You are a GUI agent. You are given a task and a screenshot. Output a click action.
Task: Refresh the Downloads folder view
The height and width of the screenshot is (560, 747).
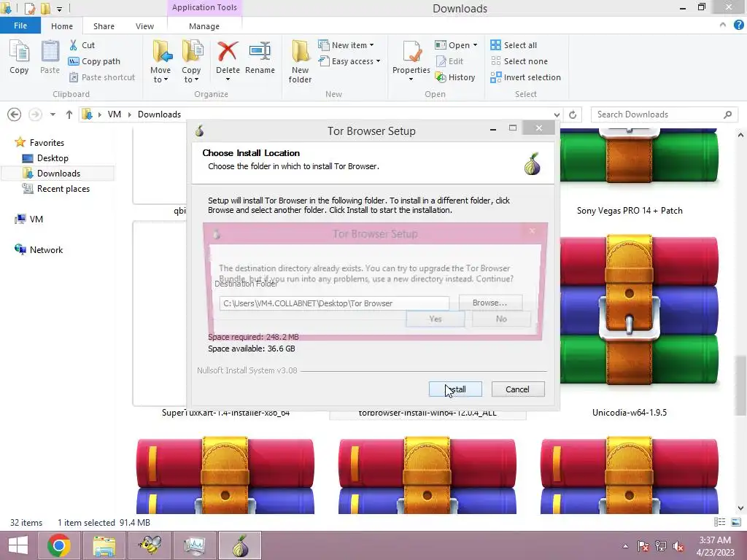click(573, 114)
